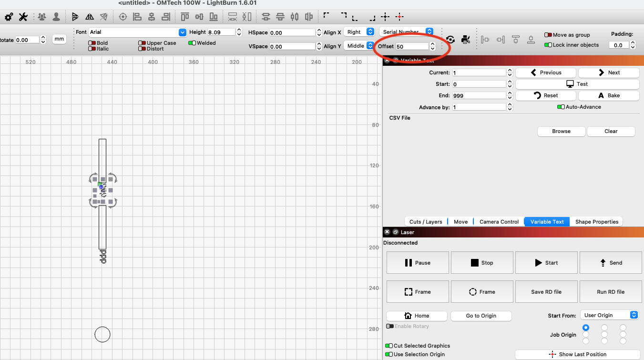Viewport: 644px width, 360px height.
Task: Toggle Auto-Advance in Variable Text panel
Action: (561, 107)
